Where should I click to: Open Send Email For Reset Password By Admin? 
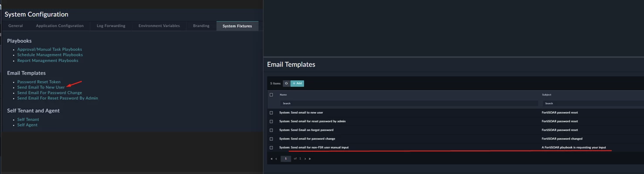pyautogui.click(x=57, y=98)
